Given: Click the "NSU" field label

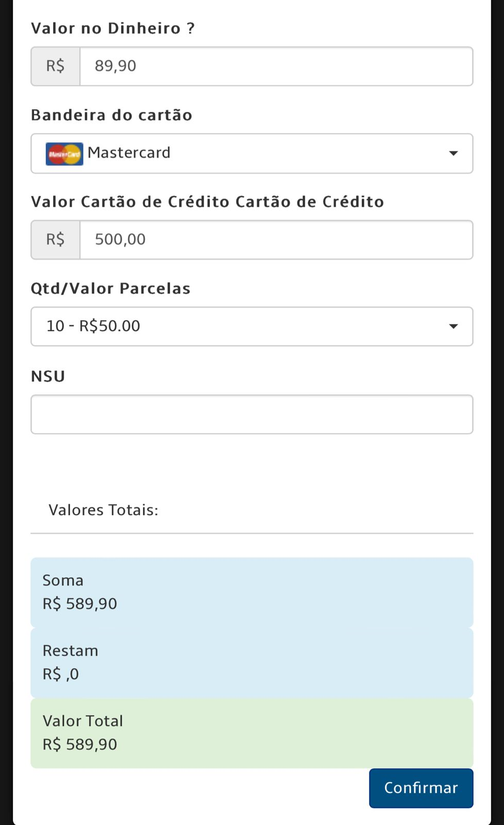Looking at the screenshot, I should (48, 376).
